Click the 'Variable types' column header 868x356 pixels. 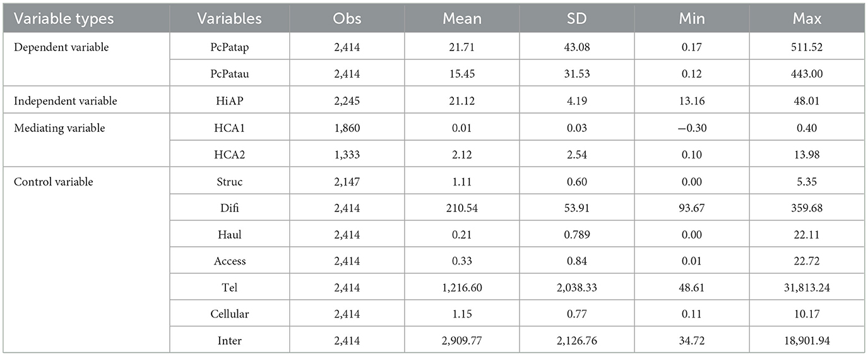(64, 19)
